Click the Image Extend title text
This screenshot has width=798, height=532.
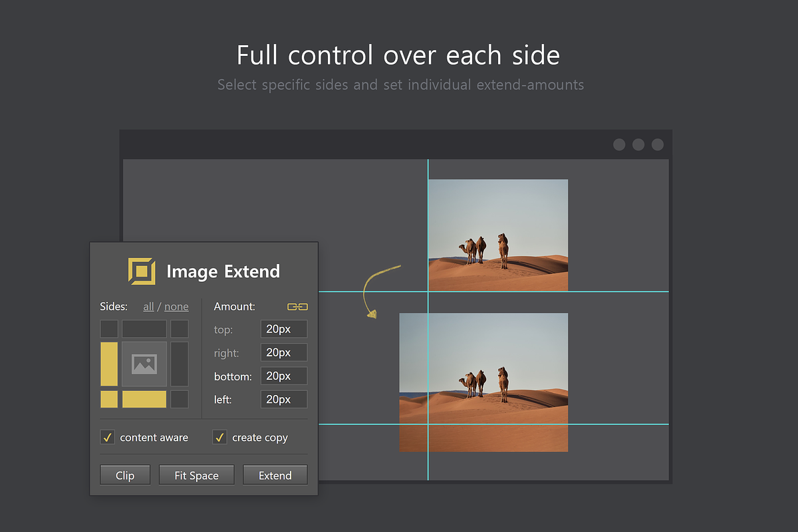[223, 271]
